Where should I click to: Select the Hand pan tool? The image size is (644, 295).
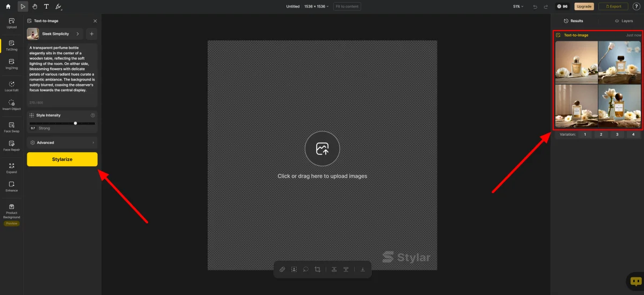(34, 6)
